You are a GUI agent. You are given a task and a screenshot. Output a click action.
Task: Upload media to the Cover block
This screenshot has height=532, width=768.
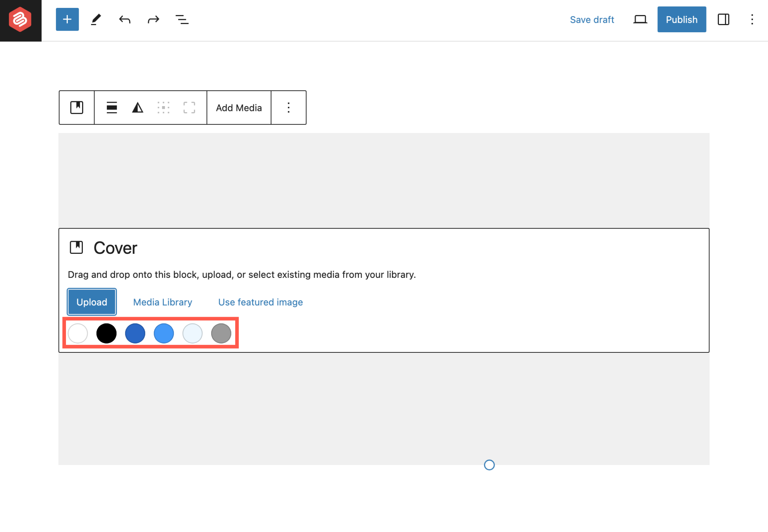coord(91,302)
